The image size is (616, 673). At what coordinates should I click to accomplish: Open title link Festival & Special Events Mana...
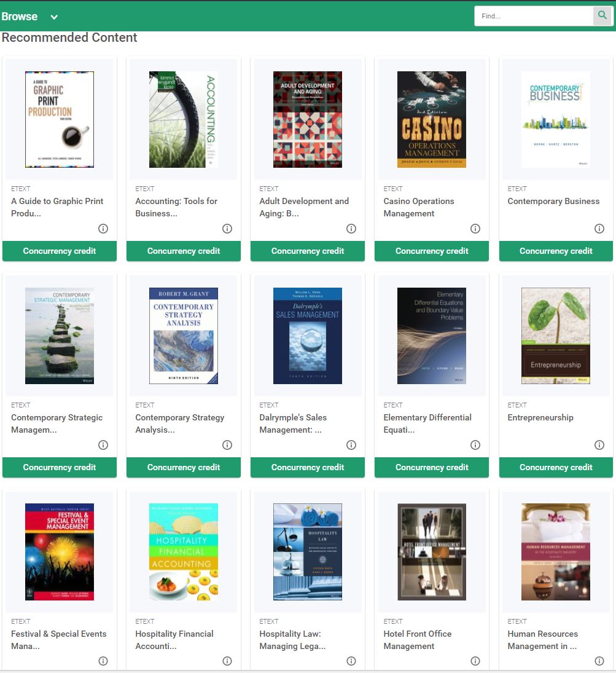(x=59, y=640)
